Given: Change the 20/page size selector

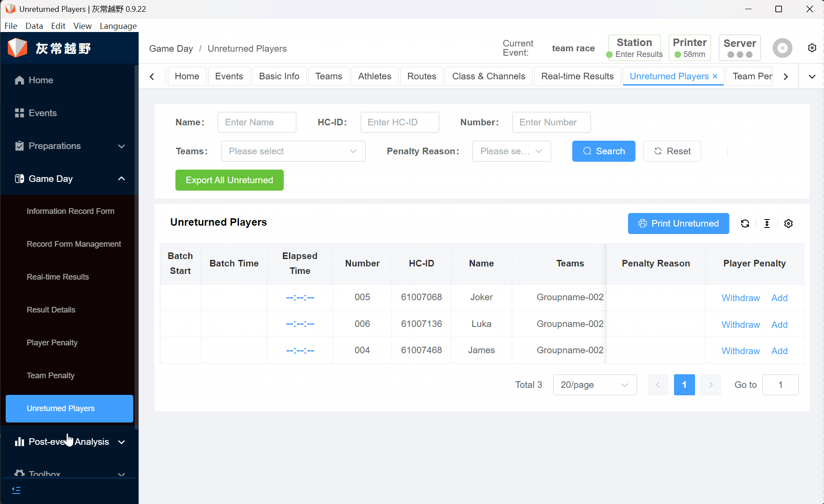Looking at the screenshot, I should (594, 385).
